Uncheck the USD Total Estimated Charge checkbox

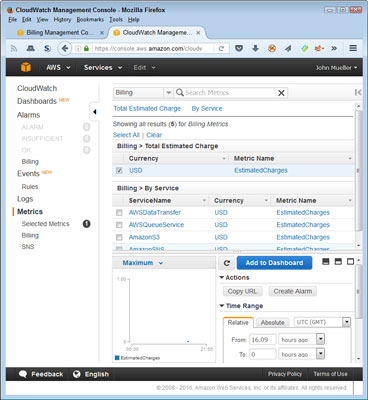coord(119,170)
